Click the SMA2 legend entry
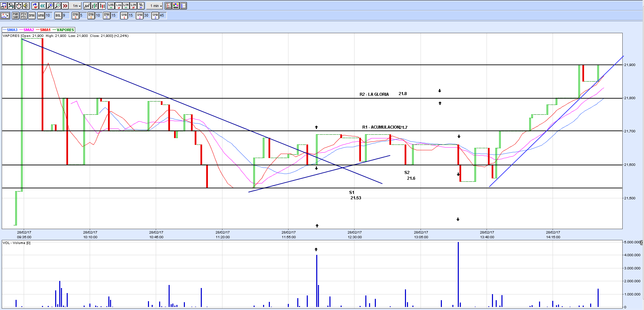644x310 pixels. click(27, 30)
